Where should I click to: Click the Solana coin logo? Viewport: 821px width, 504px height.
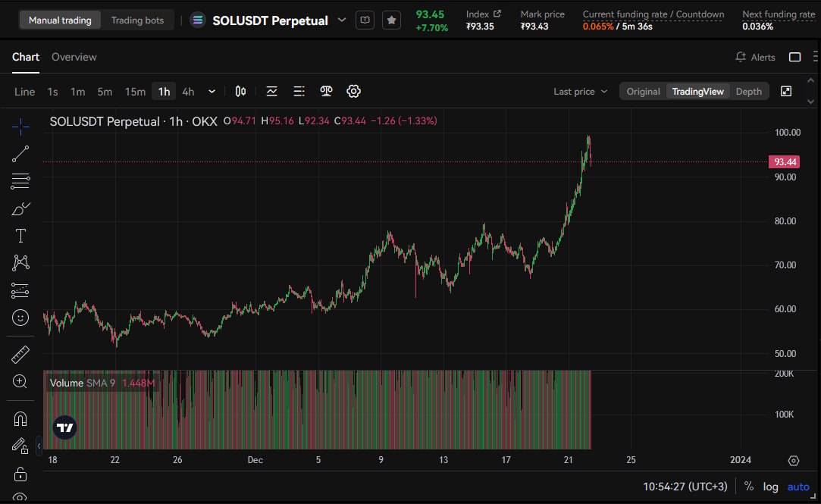197,20
